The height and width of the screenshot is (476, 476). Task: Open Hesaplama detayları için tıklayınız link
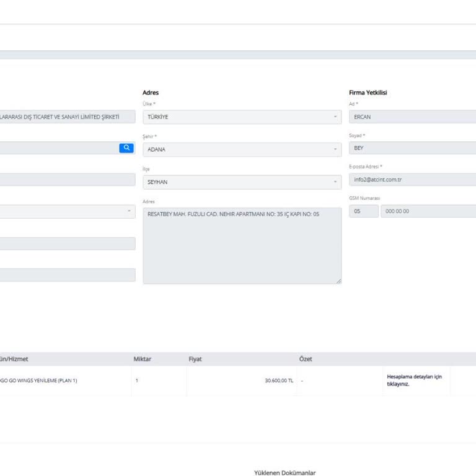coord(414,380)
